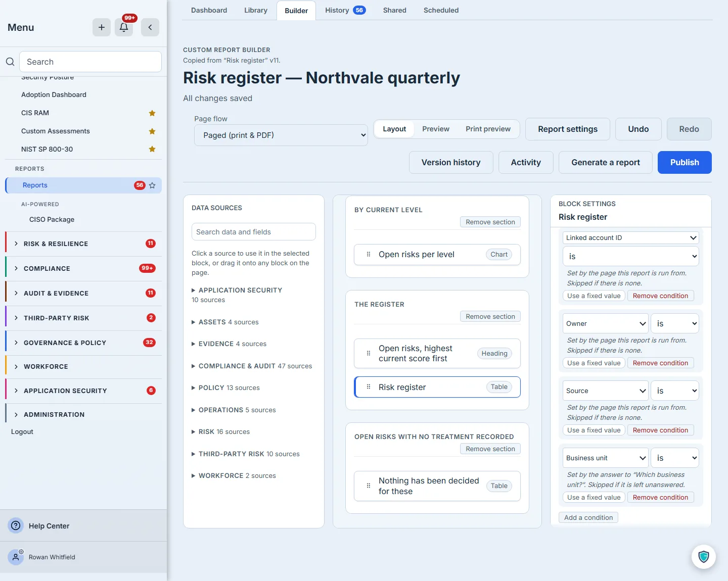728x581 pixels.
Task: Click Generate a report button
Action: click(606, 163)
